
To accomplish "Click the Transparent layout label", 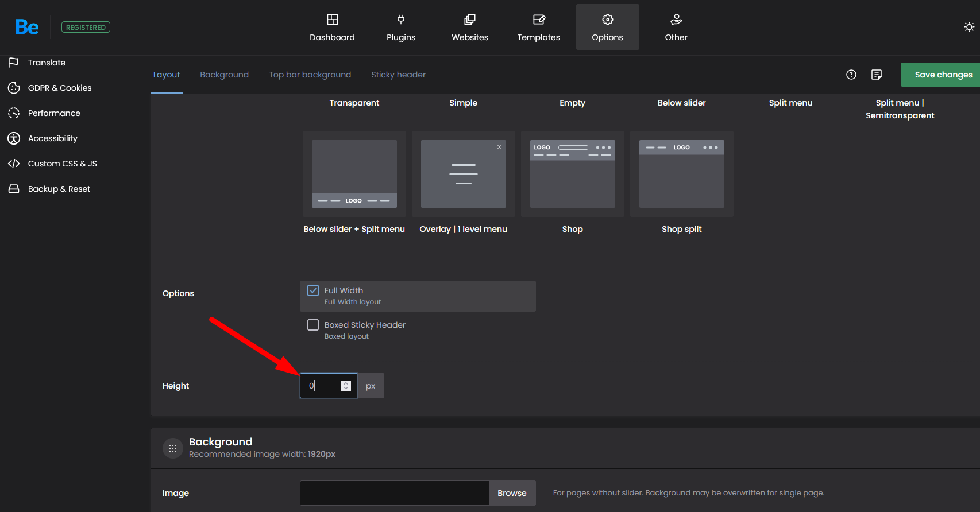I will (x=354, y=103).
